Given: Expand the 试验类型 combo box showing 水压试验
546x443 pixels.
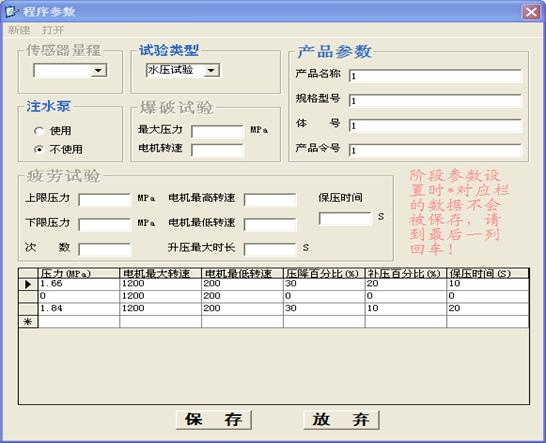Looking at the screenshot, I should 211,70.
